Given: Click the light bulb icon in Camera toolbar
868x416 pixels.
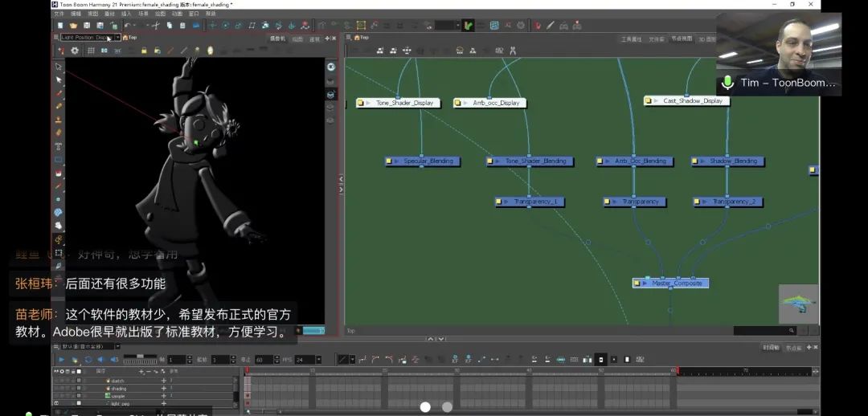Looking at the screenshot, I should pos(211,51).
